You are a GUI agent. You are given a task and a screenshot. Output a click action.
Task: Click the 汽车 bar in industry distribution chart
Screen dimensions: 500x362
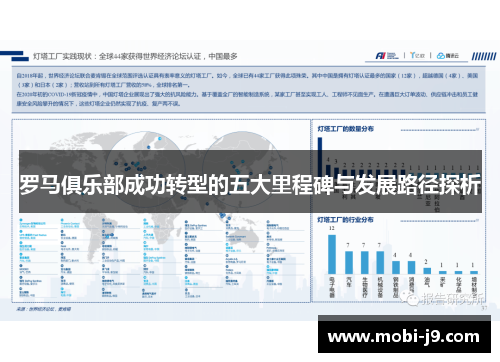tap(349, 262)
